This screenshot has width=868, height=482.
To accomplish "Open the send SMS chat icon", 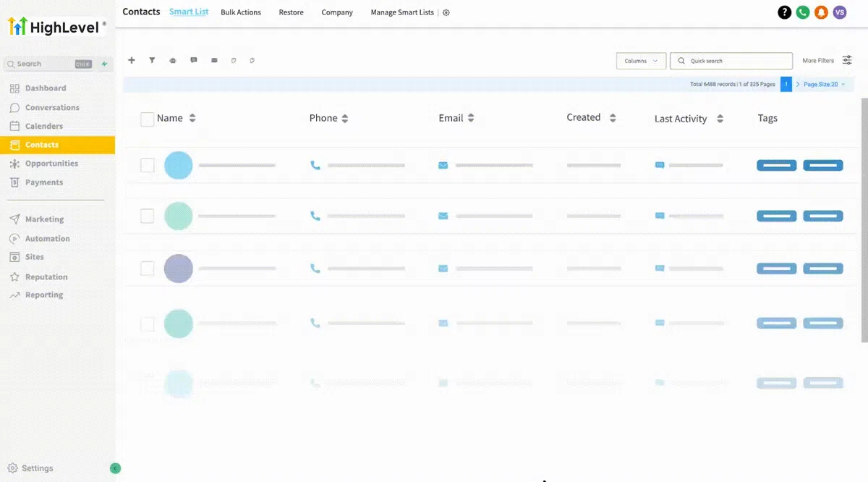I will pos(194,60).
